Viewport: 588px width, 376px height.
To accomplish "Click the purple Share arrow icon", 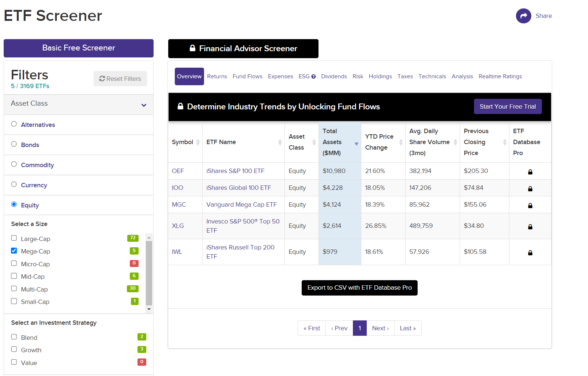I will (523, 16).
